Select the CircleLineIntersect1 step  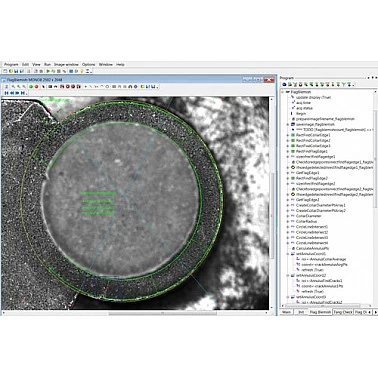312,227
